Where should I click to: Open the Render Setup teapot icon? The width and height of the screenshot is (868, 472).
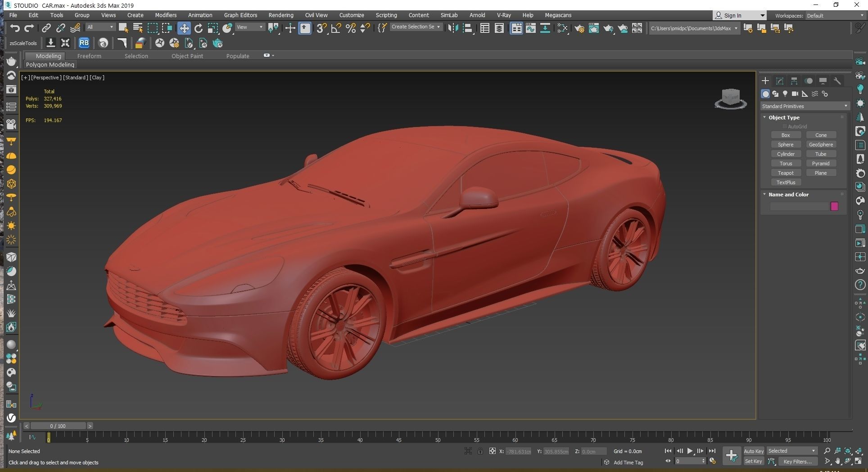579,28
